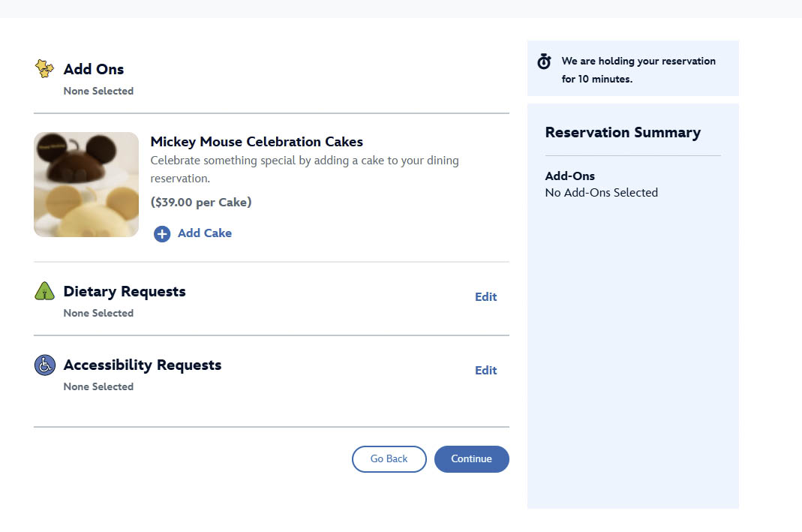802x532 pixels.
Task: Click the cake description about dining reservation
Action: click(304, 170)
